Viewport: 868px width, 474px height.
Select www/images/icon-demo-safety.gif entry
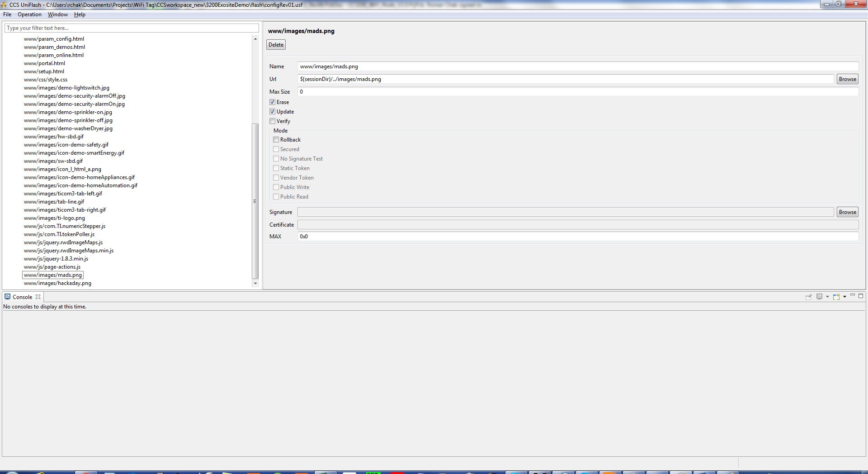pos(66,145)
